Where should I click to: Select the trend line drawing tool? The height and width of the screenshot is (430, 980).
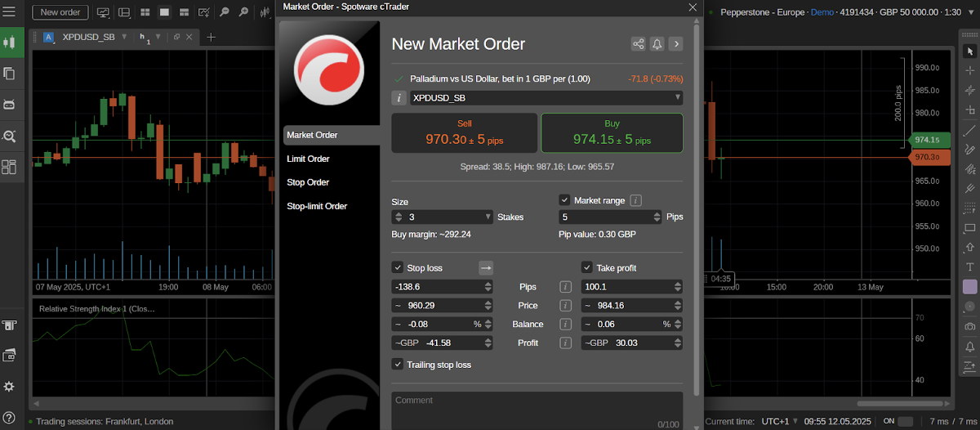(x=970, y=130)
